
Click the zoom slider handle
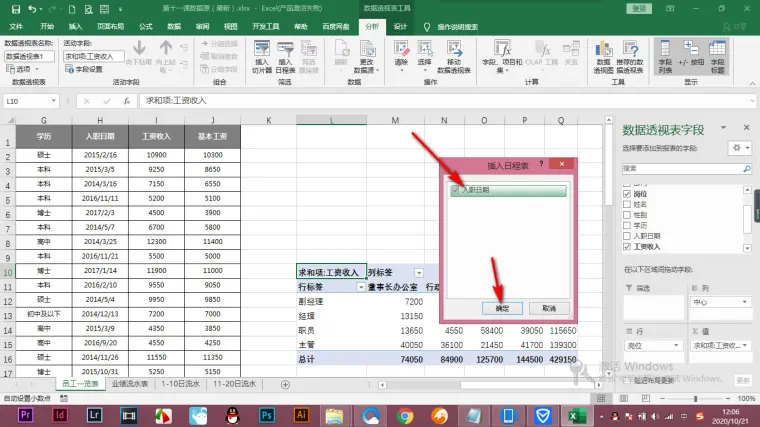pyautogui.click(x=695, y=398)
